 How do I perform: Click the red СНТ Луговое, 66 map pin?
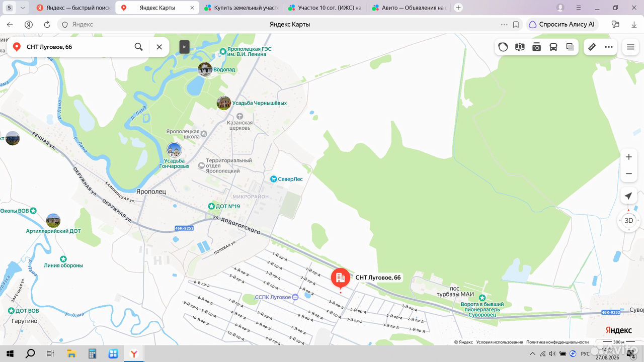click(341, 278)
